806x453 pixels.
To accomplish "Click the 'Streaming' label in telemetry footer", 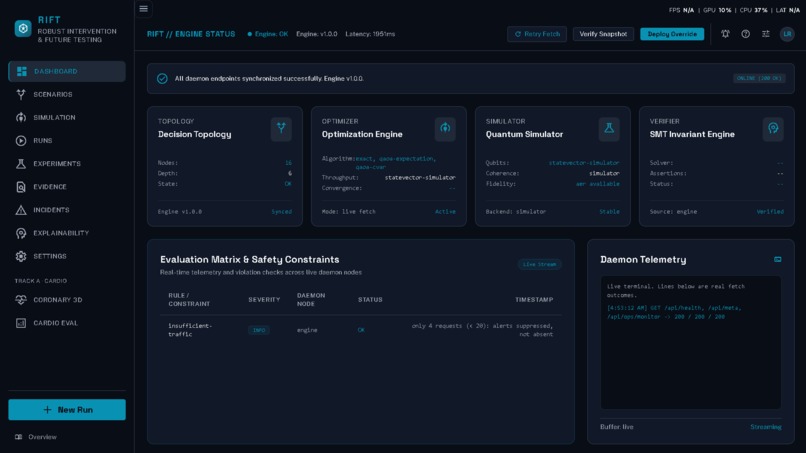I will pyautogui.click(x=766, y=427).
